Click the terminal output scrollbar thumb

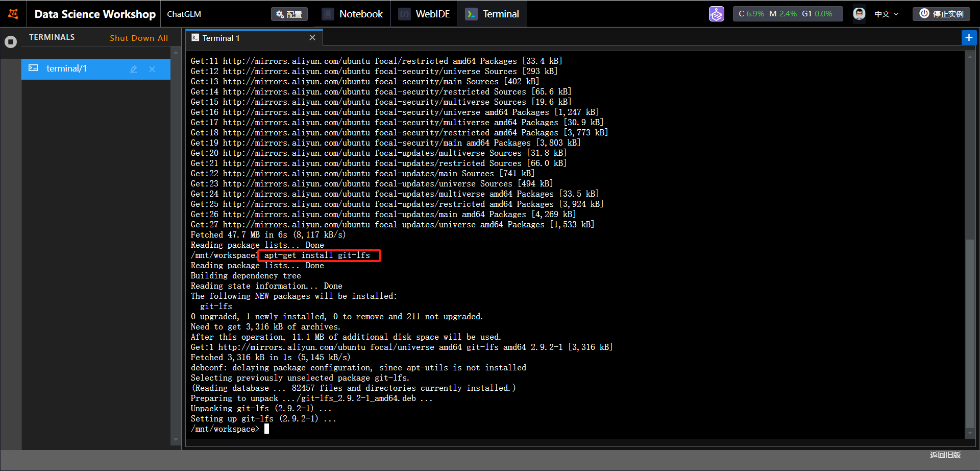pos(970,333)
